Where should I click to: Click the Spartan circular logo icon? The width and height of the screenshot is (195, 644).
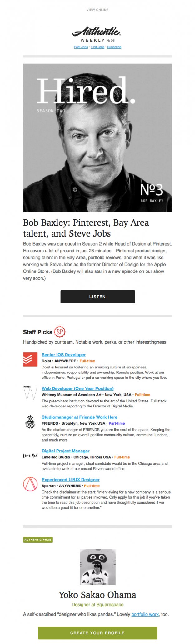[30, 484]
